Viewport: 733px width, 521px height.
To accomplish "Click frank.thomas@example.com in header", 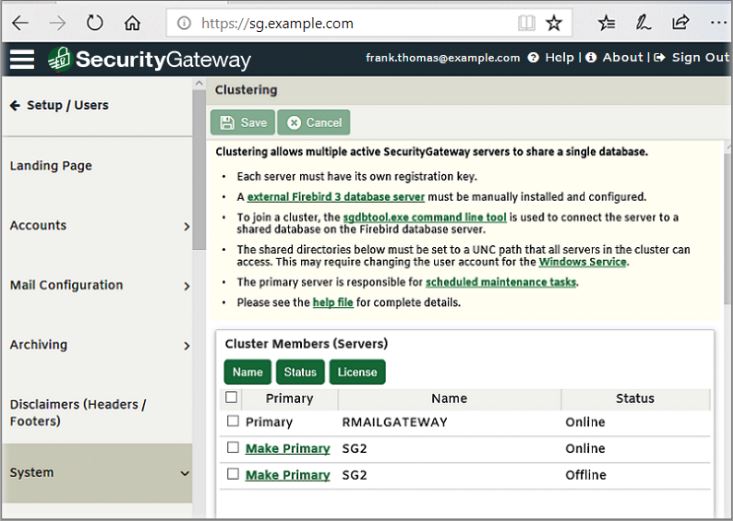I will point(443,58).
